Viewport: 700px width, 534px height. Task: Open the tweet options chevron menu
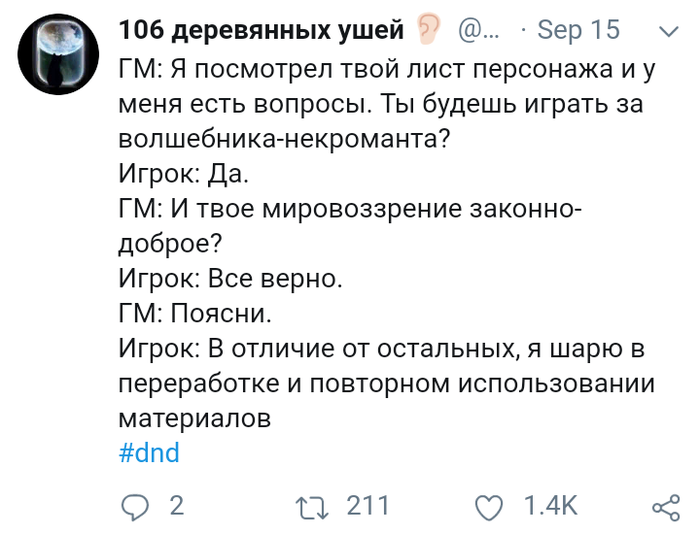(x=665, y=30)
